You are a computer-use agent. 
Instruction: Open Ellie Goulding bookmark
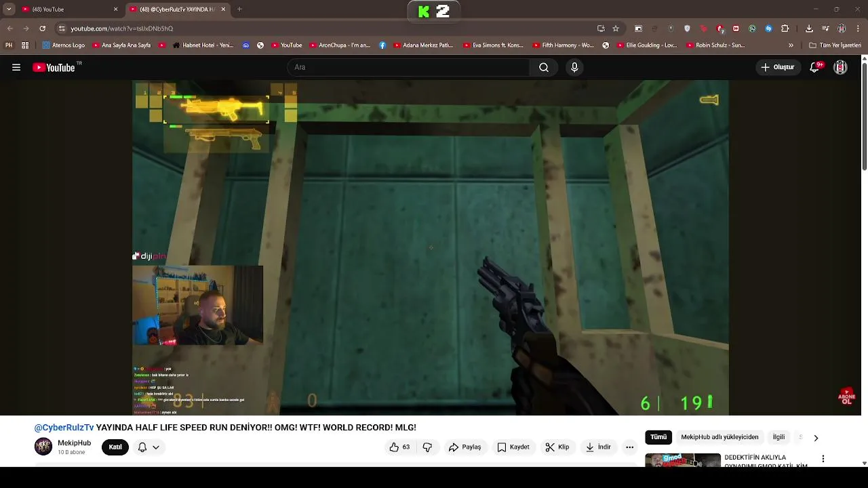click(x=647, y=45)
